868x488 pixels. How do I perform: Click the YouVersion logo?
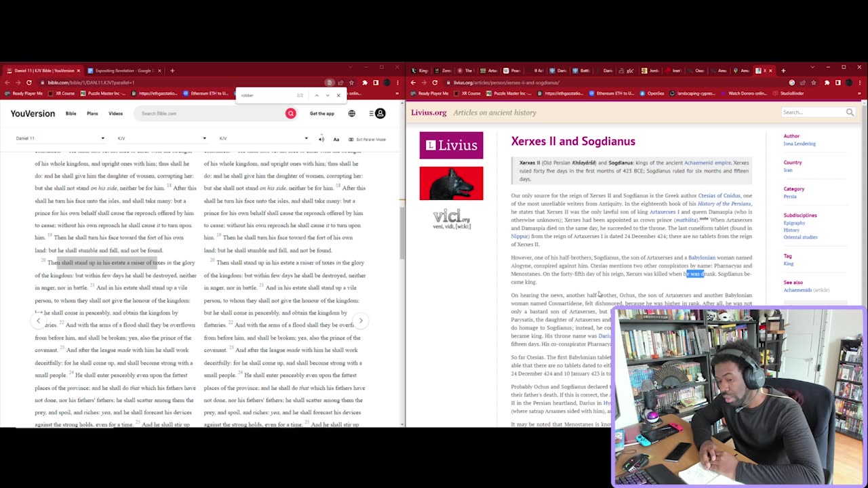pyautogui.click(x=33, y=113)
